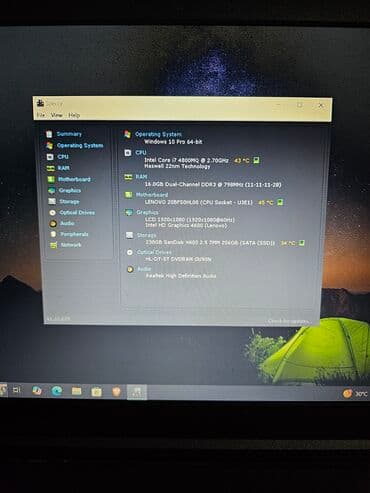Select Audio in the sidebar
Viewport: 370px width, 493px height.
coord(67,223)
